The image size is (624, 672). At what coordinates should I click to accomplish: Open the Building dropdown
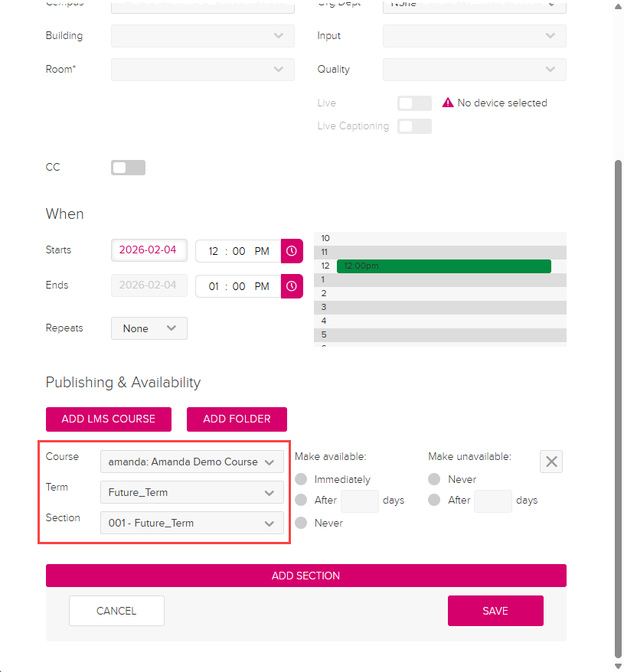pos(202,35)
